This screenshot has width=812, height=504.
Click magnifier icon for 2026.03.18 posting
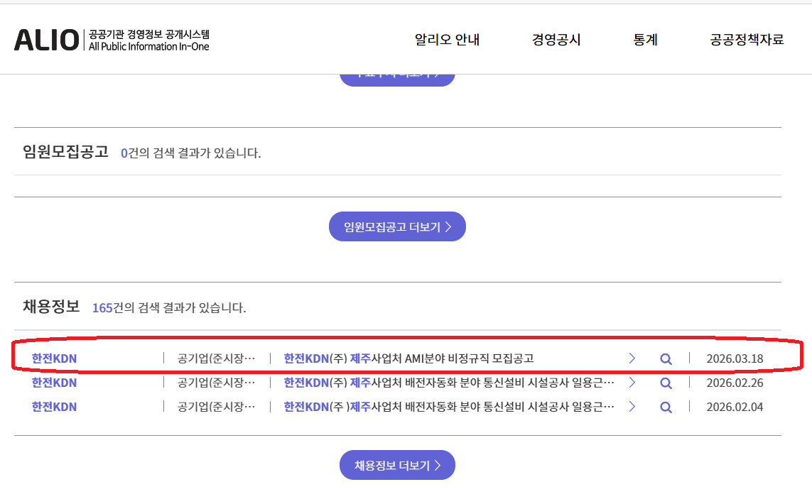point(666,358)
